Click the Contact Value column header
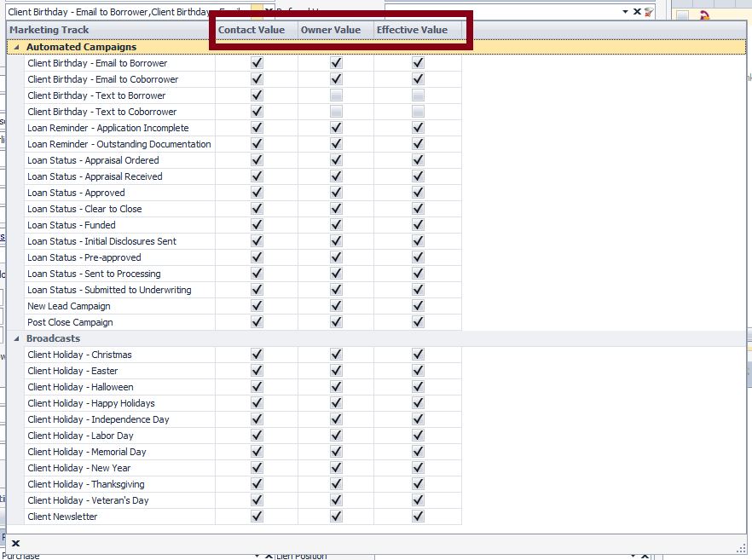 [x=253, y=29]
